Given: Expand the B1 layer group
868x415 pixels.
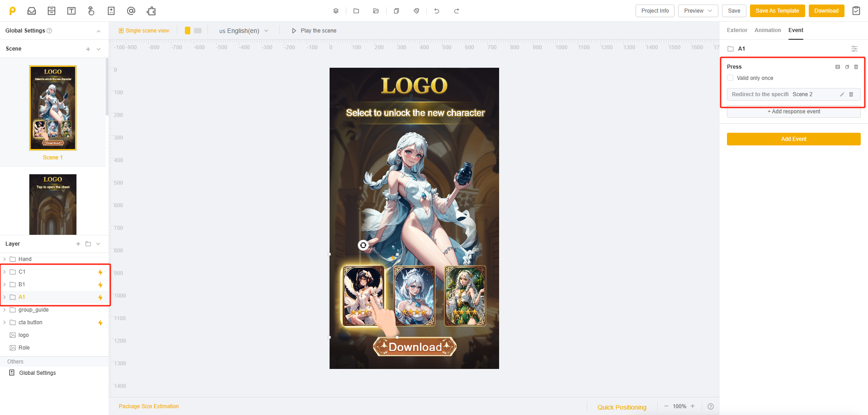Looking at the screenshot, I should [5, 284].
